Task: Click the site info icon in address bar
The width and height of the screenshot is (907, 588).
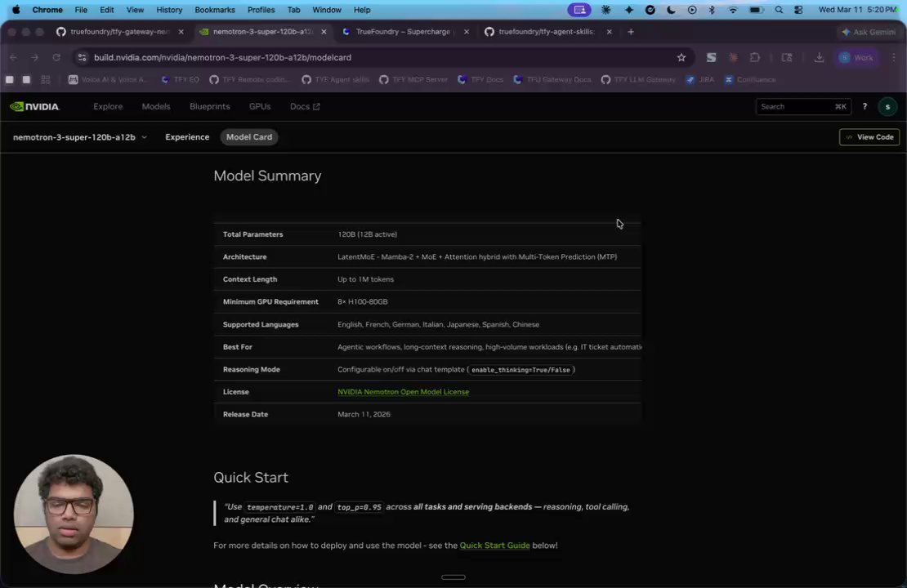Action: (83, 57)
